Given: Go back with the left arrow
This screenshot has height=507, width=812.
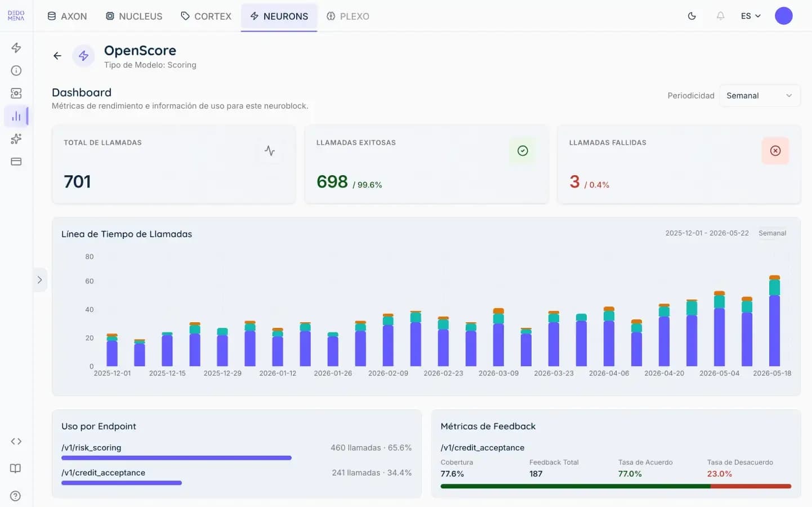Looking at the screenshot, I should click(x=57, y=56).
